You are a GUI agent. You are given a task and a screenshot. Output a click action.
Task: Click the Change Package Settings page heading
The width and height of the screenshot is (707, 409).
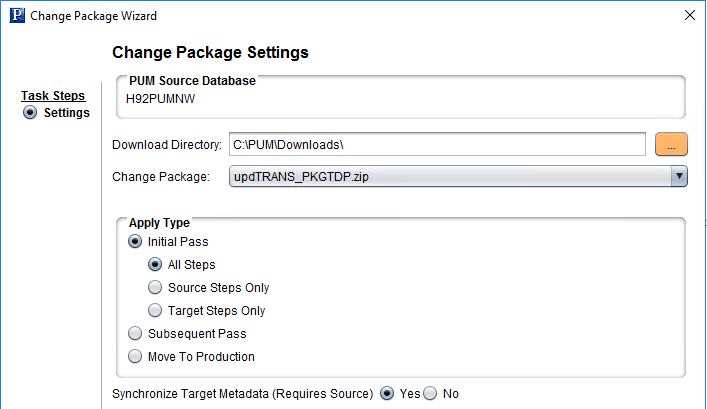(x=210, y=52)
